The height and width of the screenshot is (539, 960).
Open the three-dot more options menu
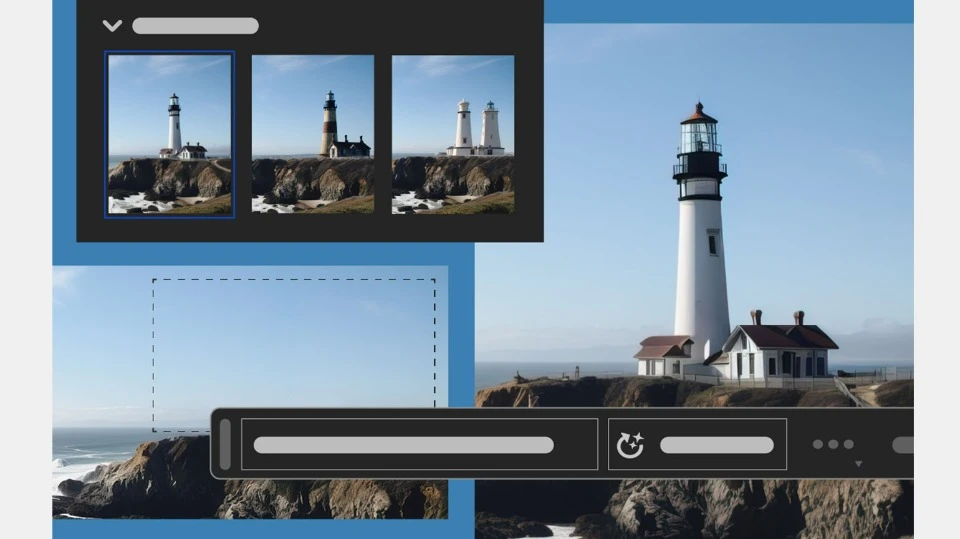click(x=833, y=444)
